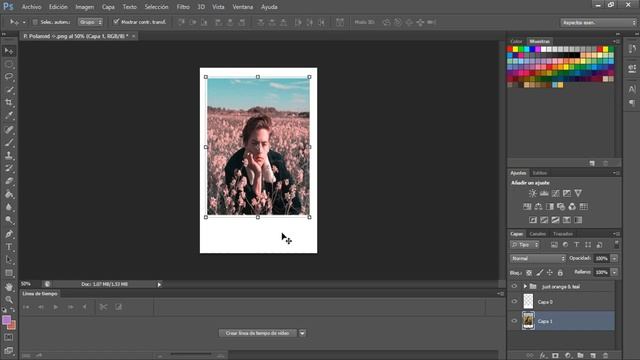Create new adjustment layer icon
The width and height of the screenshot is (640, 360).
(x=568, y=356)
